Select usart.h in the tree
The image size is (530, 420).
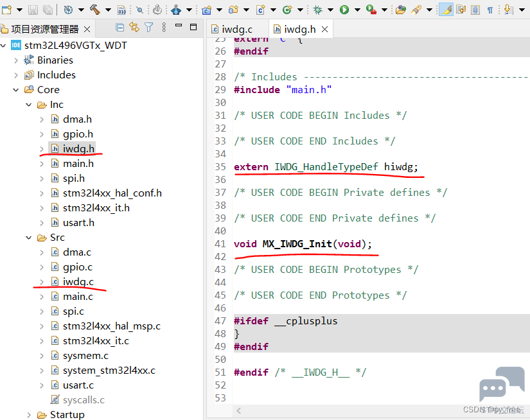(78, 223)
